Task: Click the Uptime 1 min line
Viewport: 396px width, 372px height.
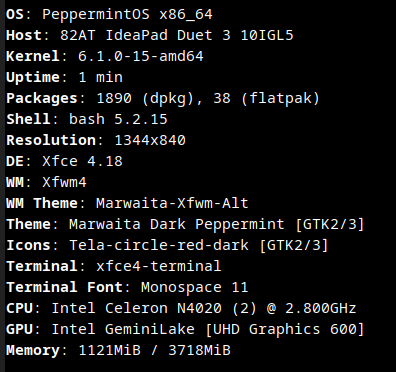Action: (x=64, y=77)
